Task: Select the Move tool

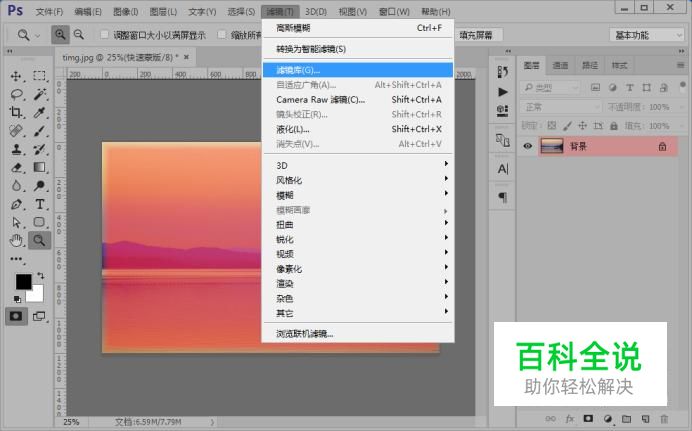Action: (x=16, y=76)
